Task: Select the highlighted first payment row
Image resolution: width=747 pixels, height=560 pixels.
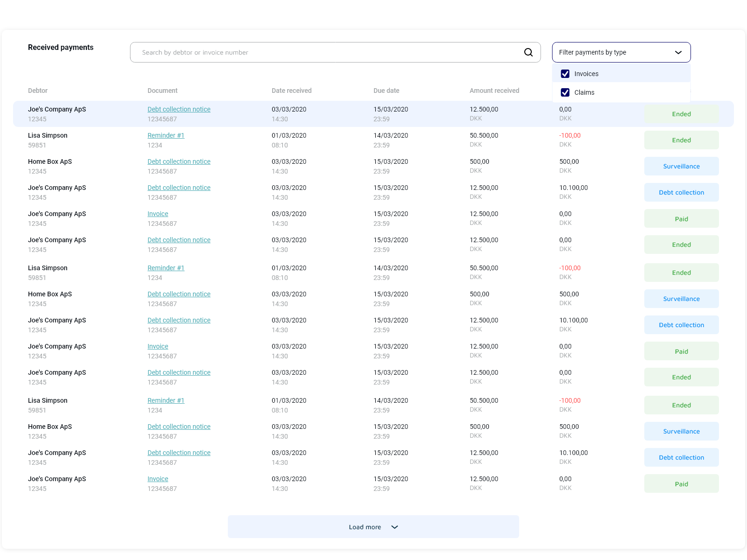Action: point(327,114)
